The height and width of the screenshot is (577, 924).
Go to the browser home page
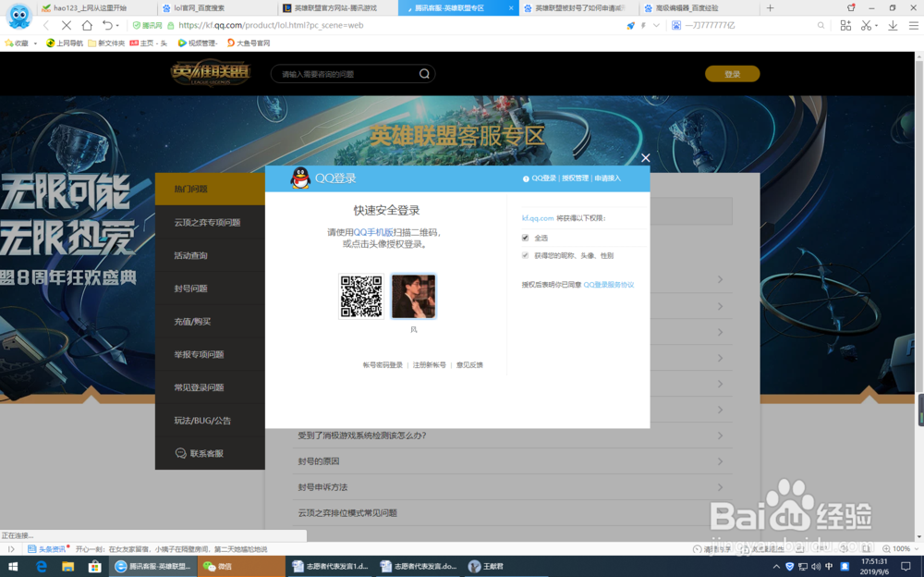[87, 25]
